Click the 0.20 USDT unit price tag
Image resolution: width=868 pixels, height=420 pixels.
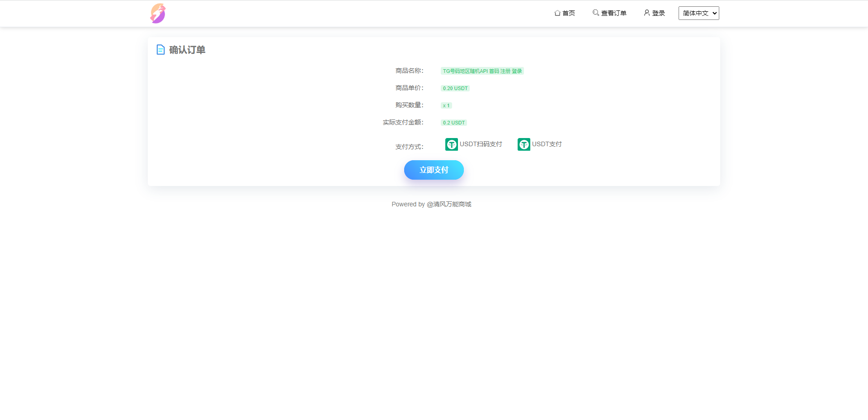point(455,88)
